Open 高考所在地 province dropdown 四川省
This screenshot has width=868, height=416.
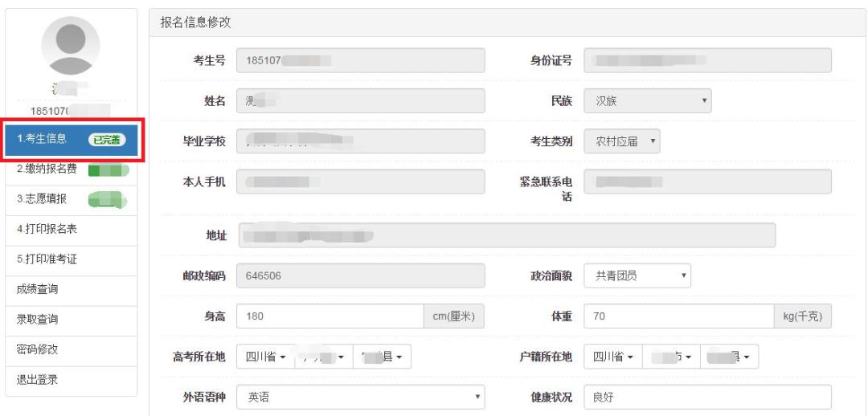coord(266,357)
